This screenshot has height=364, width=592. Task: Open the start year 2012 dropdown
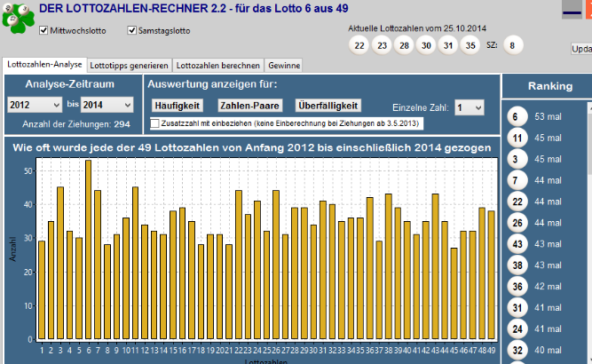coord(35,105)
